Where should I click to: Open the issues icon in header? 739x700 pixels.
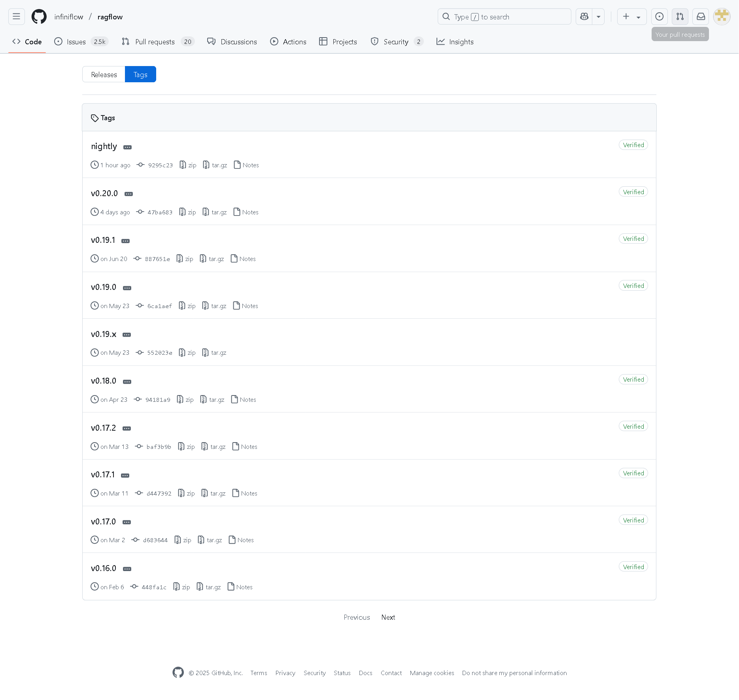pyautogui.click(x=659, y=17)
